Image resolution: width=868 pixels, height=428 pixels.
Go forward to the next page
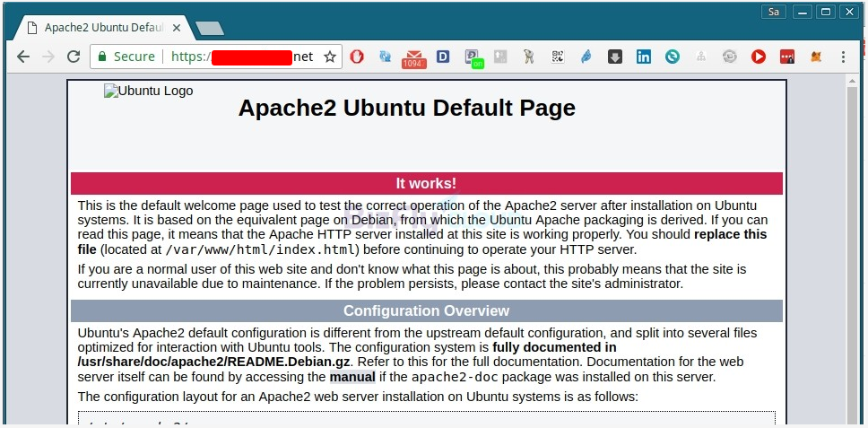(48, 57)
